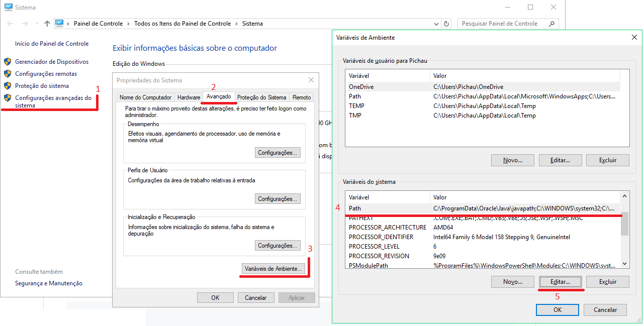Screen dimensions: 644x326
Task: Click Cancelar in Propriedades do Sistema
Action: tap(256, 297)
